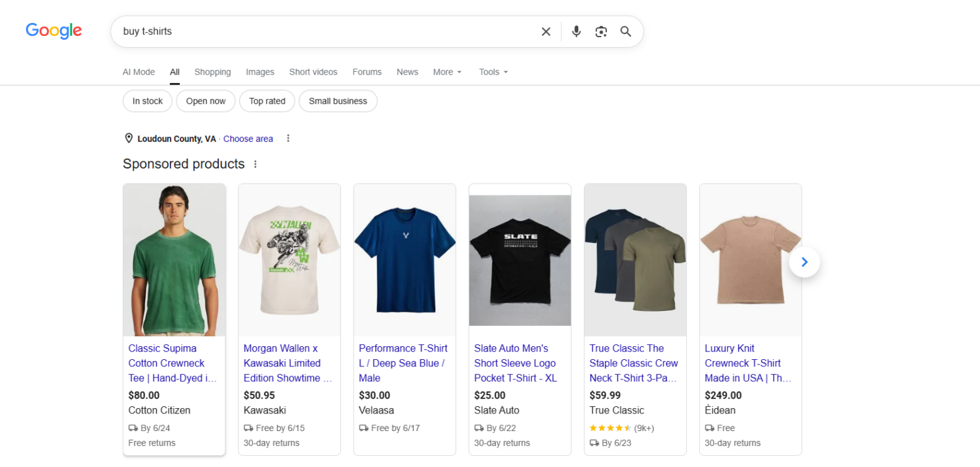
Task: Click True Classic seller name
Action: coord(617,410)
